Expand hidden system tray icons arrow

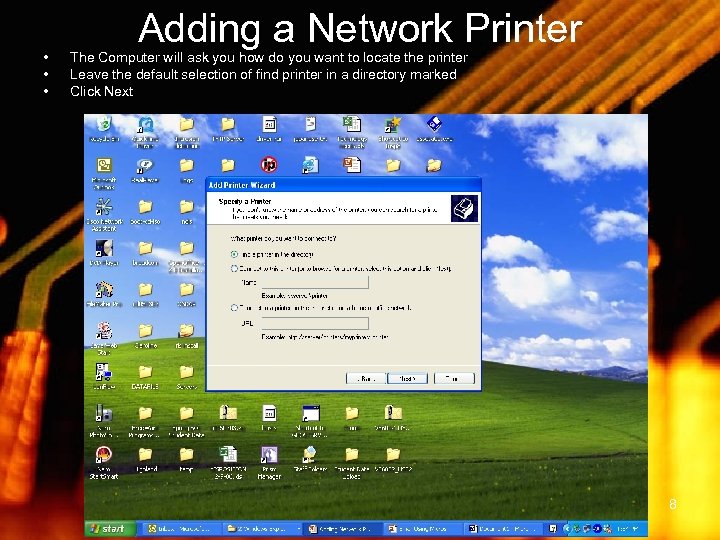[x=566, y=529]
